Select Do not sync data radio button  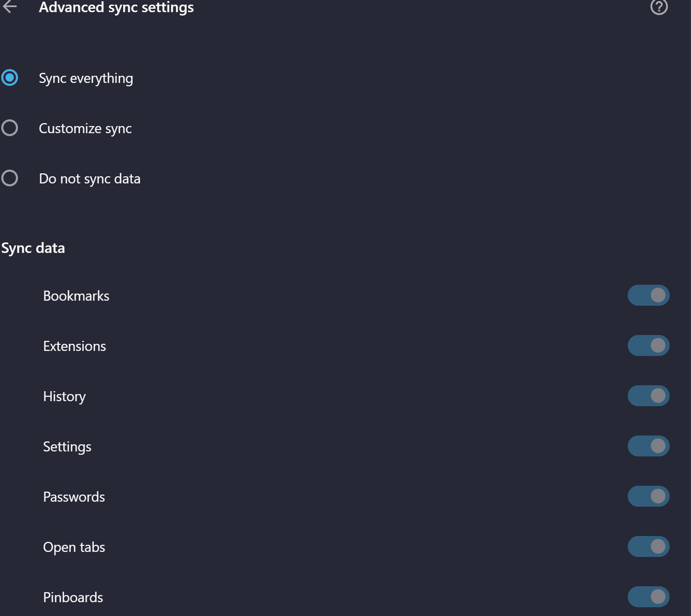click(x=10, y=178)
